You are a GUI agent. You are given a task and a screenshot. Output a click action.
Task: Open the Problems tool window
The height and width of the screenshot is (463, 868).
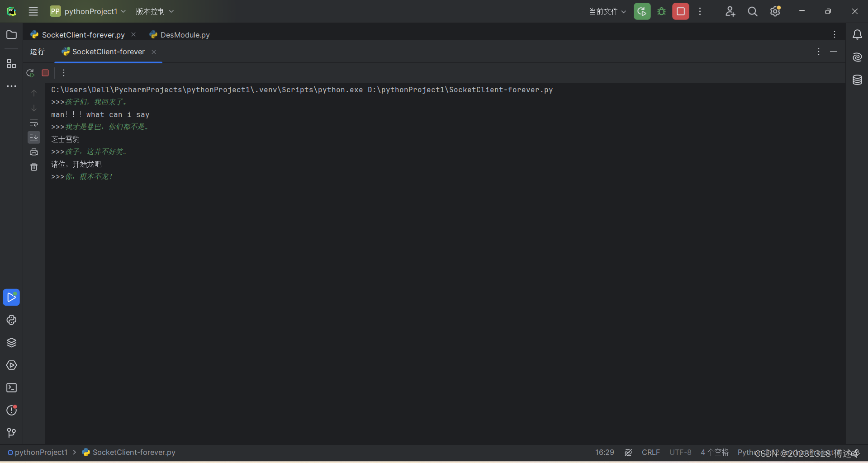[11, 411]
